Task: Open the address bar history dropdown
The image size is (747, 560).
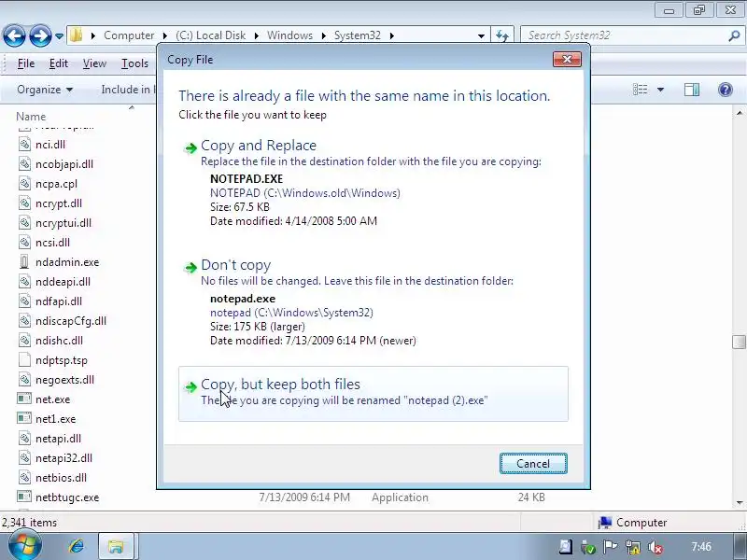Action: pos(481,35)
